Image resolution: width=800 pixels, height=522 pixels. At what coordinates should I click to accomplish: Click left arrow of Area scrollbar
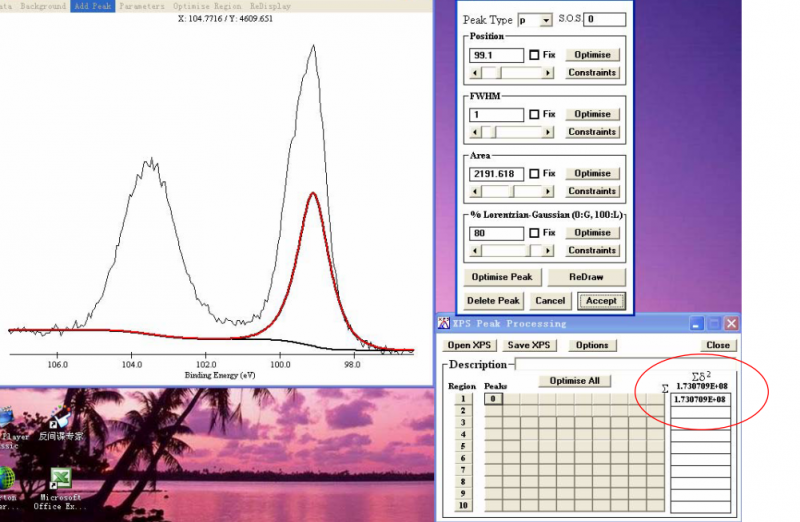coord(476,191)
